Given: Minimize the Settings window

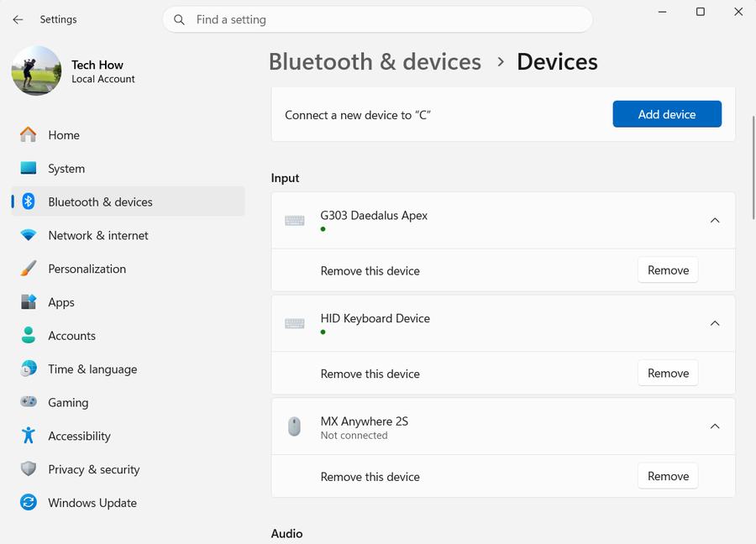Looking at the screenshot, I should (x=663, y=12).
